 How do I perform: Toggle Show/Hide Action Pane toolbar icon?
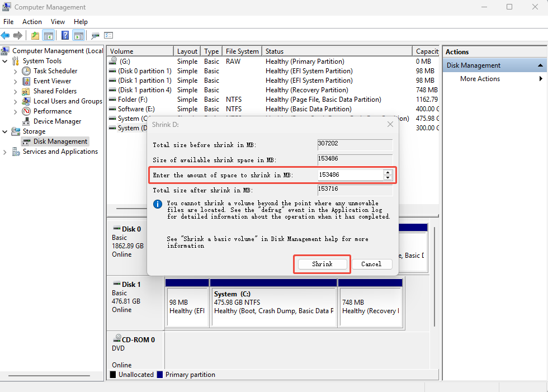(79, 36)
